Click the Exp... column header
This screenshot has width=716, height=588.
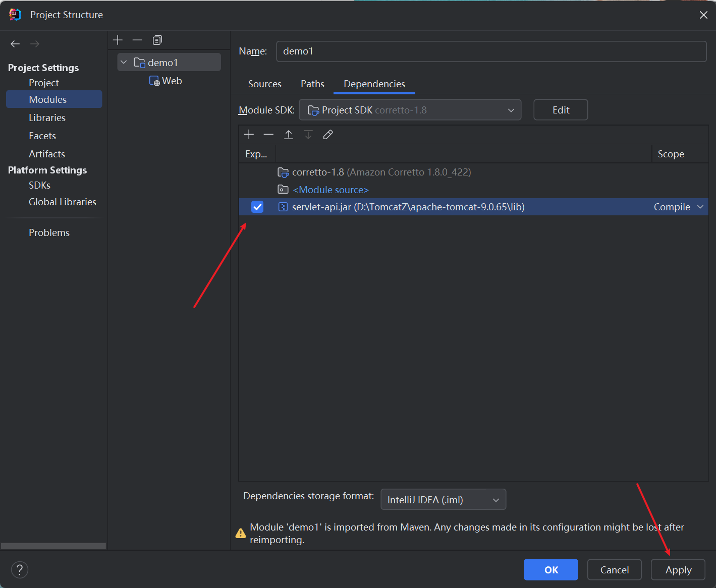tap(256, 154)
